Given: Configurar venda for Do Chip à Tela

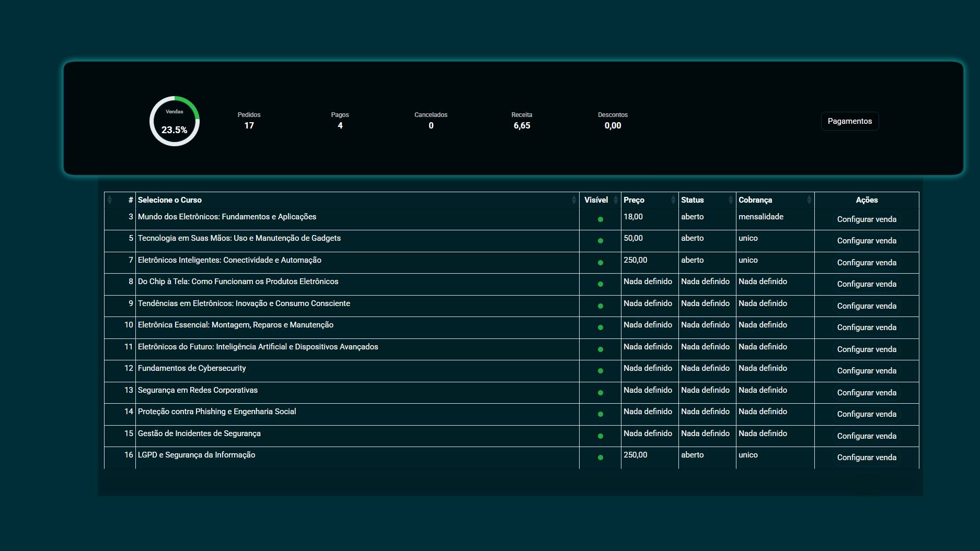Looking at the screenshot, I should (x=866, y=284).
